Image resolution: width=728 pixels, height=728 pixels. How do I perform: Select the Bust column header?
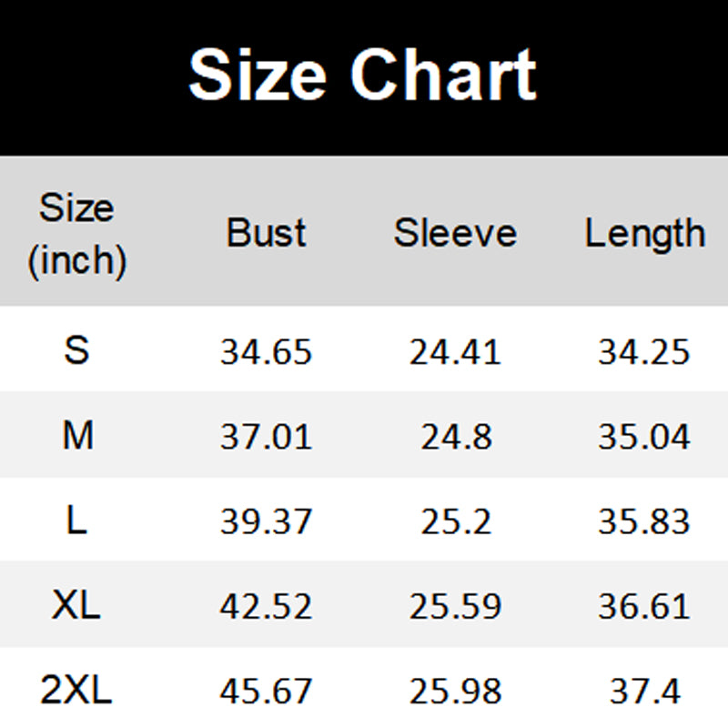[x=266, y=233]
